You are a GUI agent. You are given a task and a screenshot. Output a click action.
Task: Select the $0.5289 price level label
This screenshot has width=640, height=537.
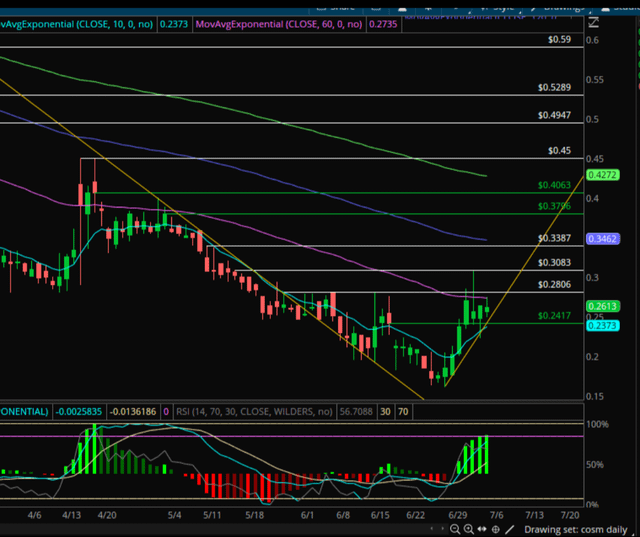point(554,87)
